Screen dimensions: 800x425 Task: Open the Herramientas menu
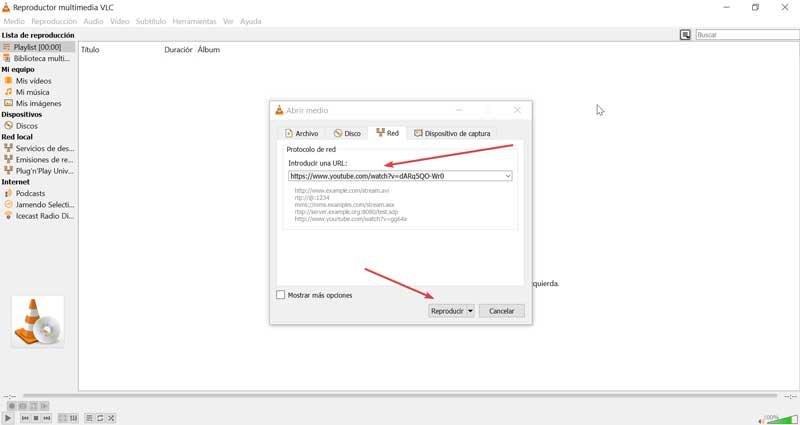click(194, 21)
